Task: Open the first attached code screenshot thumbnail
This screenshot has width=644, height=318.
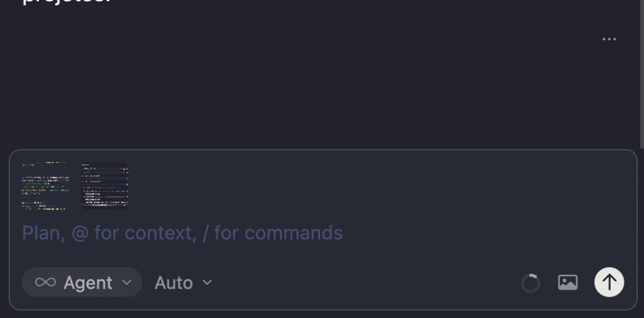Action: click(45, 185)
